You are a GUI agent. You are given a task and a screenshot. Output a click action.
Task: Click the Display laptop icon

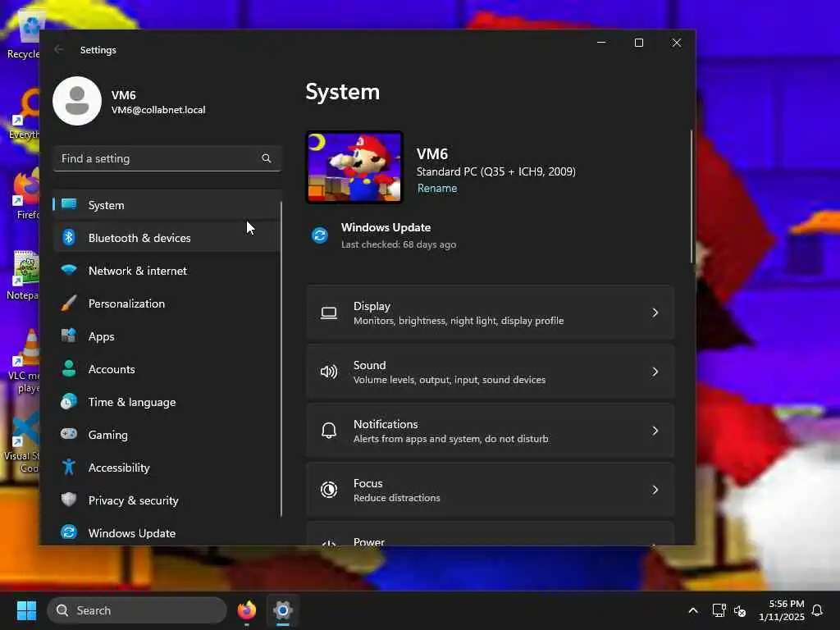click(328, 313)
